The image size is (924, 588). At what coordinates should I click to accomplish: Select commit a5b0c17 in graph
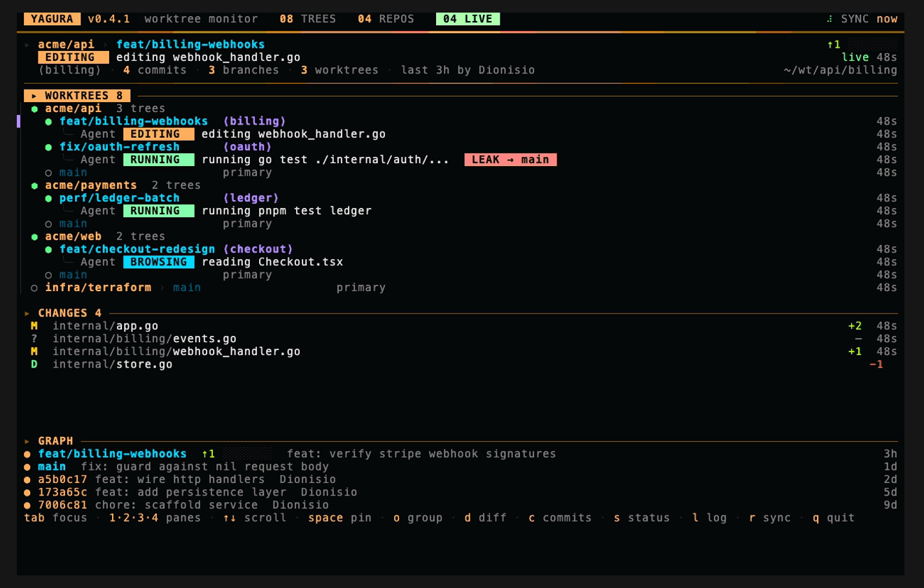tap(460, 479)
